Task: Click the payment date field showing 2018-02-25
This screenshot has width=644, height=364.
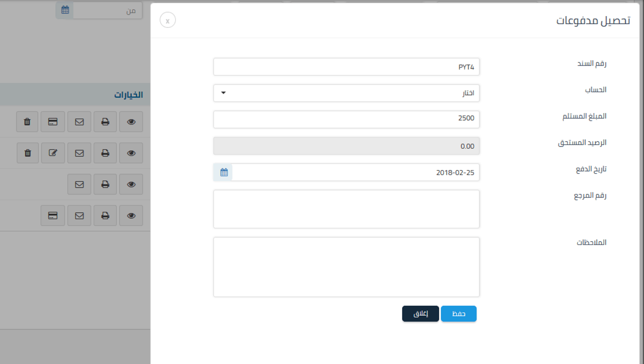Action: click(356, 173)
